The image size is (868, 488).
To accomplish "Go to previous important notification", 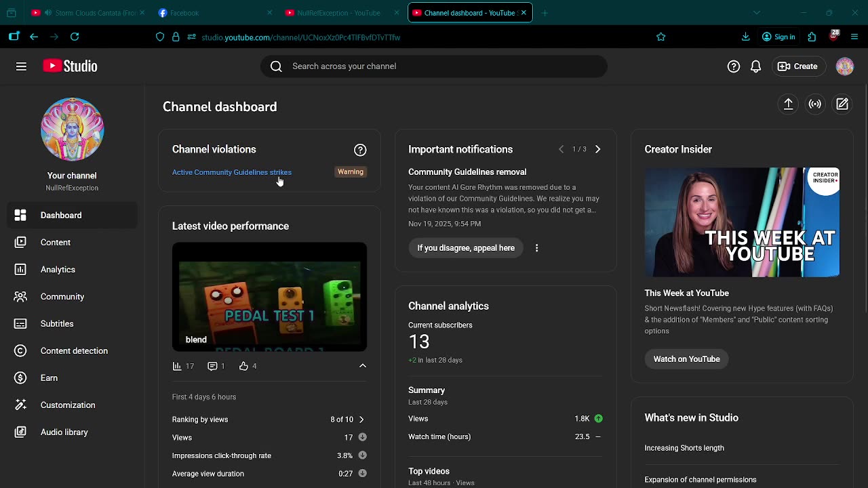I will pyautogui.click(x=561, y=149).
